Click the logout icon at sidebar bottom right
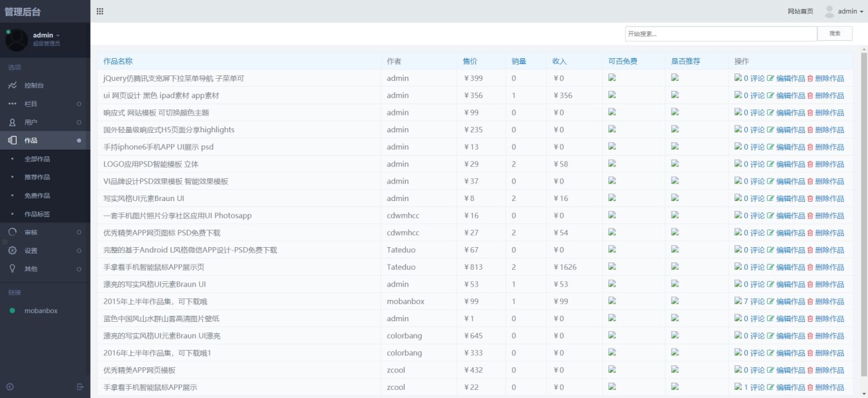 coord(80,387)
